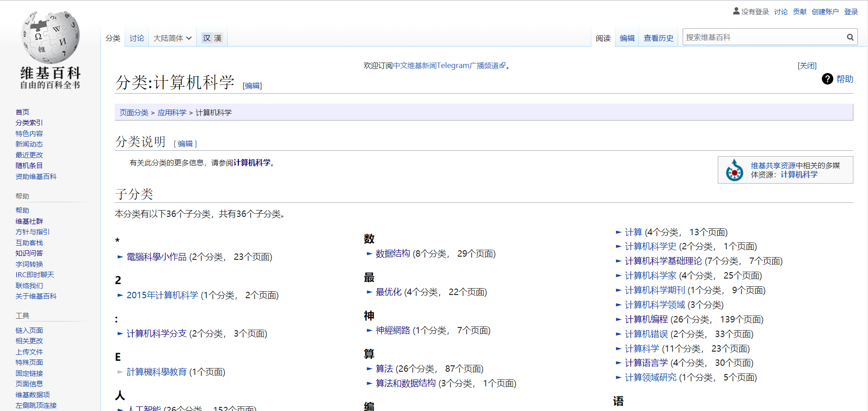Close the banner with 关闭
The width and height of the screenshot is (868, 411).
(x=807, y=66)
